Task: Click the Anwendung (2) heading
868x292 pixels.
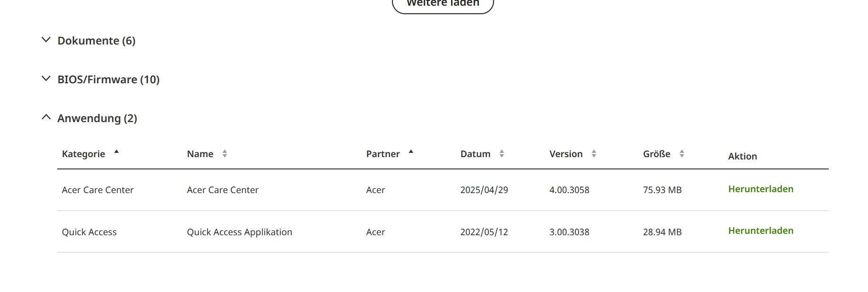Action: 97,118
